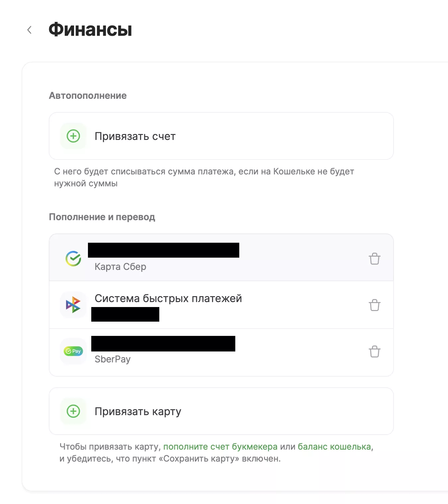
Task: Click the Система быстрых платежей logo icon
Action: (73, 305)
